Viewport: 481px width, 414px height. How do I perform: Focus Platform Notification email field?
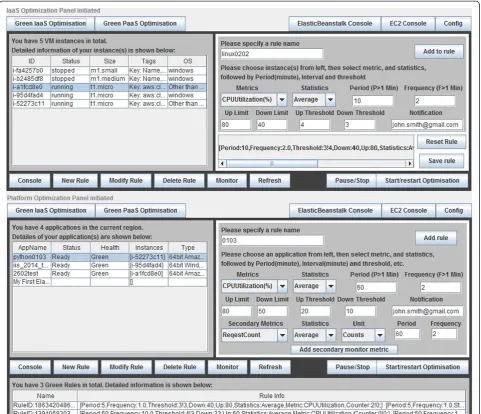point(427,311)
